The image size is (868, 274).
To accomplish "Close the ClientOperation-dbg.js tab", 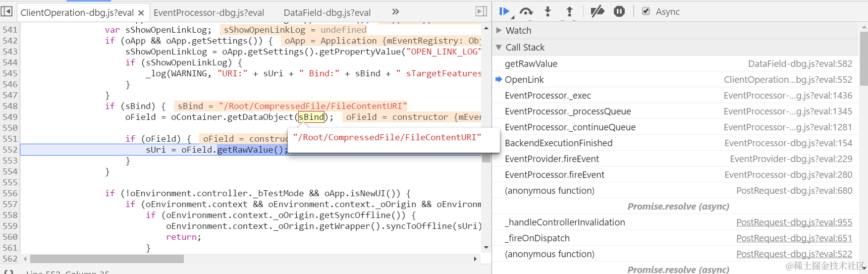I will (x=141, y=13).
